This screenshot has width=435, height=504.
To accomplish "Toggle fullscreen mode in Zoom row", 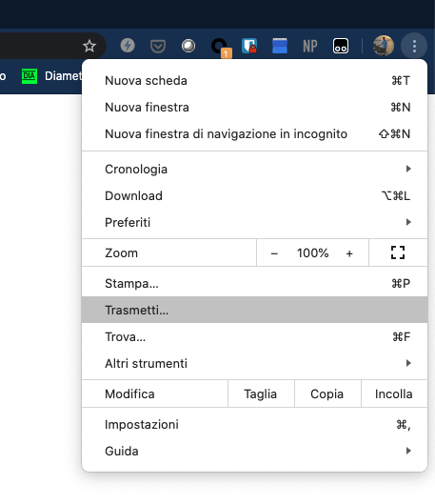I will [x=398, y=252].
